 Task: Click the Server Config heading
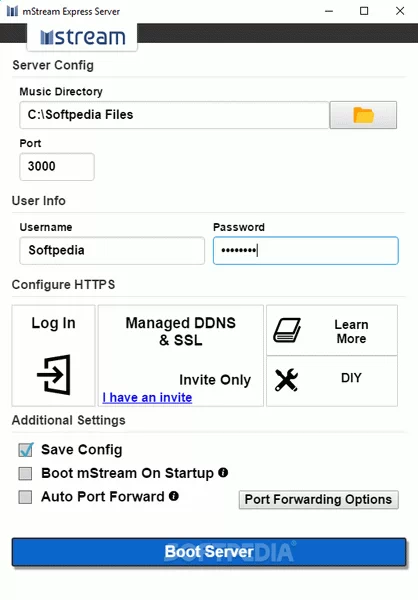click(53, 65)
